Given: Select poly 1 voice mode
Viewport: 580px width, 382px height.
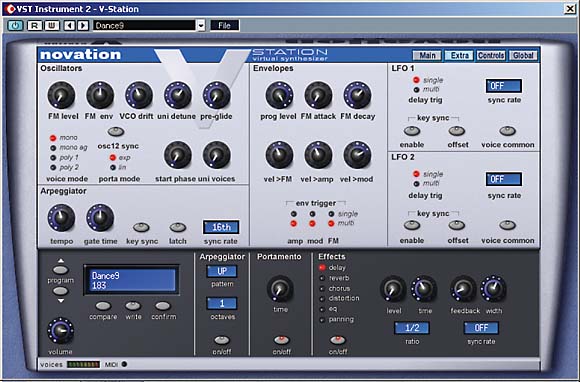Looking at the screenshot, I should (53, 158).
